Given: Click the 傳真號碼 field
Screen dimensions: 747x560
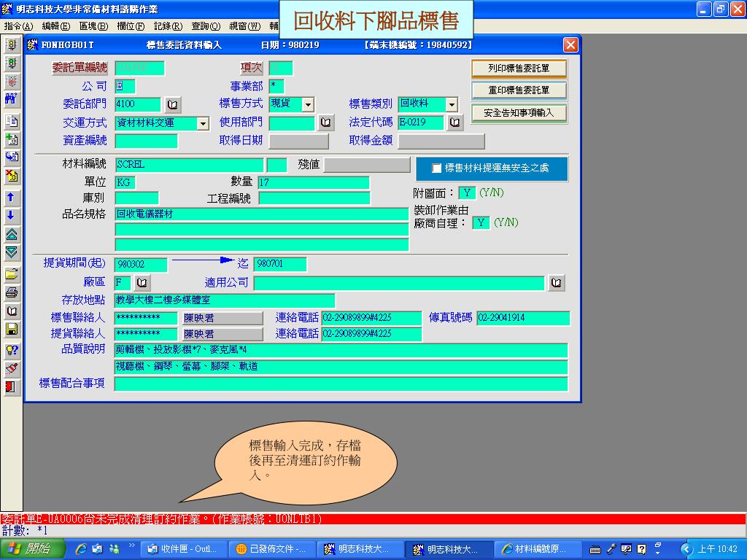Looking at the screenshot, I should [x=523, y=318].
